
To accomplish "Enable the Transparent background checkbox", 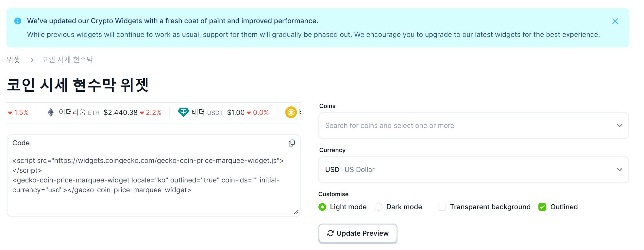I will coord(442,207).
